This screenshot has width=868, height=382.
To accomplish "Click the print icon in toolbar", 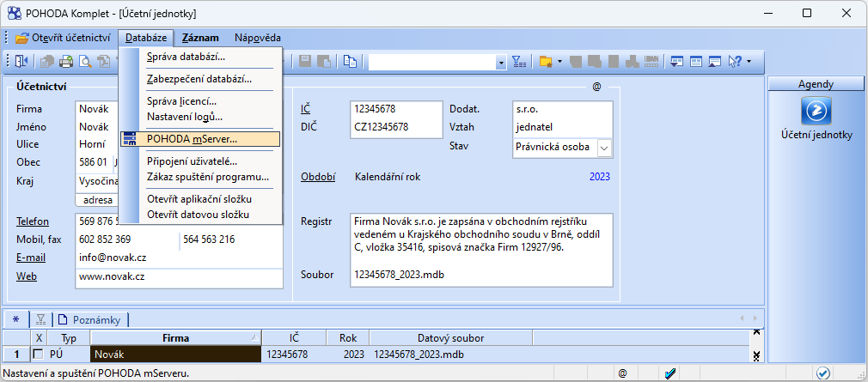I will [x=66, y=61].
